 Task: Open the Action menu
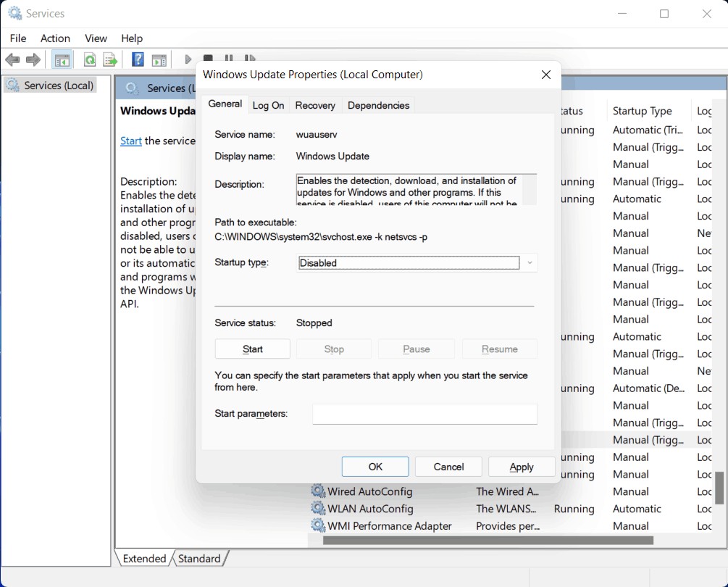pyautogui.click(x=55, y=38)
